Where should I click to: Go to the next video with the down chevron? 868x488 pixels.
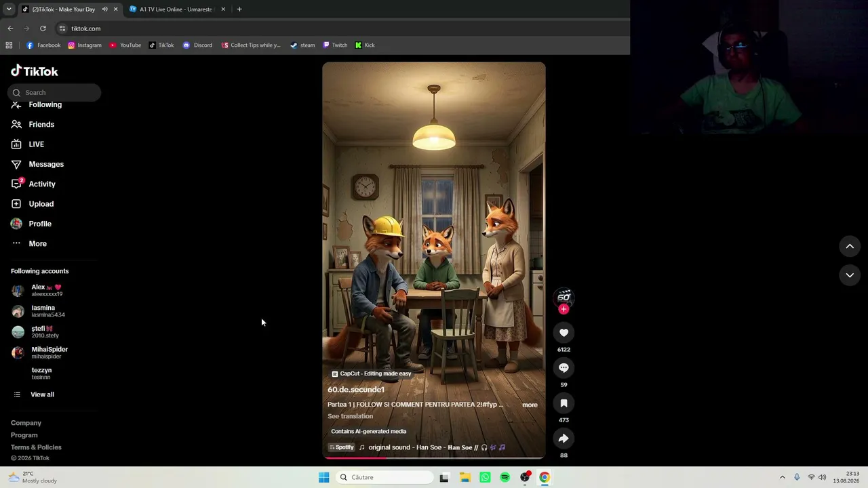click(x=850, y=275)
